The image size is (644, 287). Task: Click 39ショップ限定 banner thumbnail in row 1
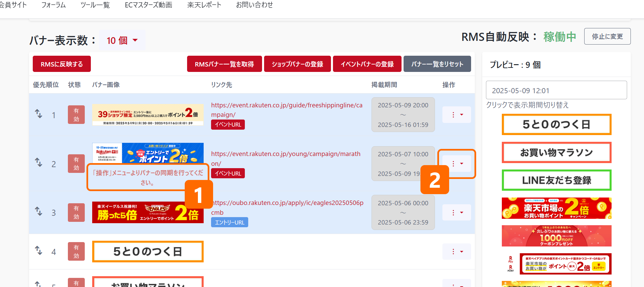click(148, 114)
